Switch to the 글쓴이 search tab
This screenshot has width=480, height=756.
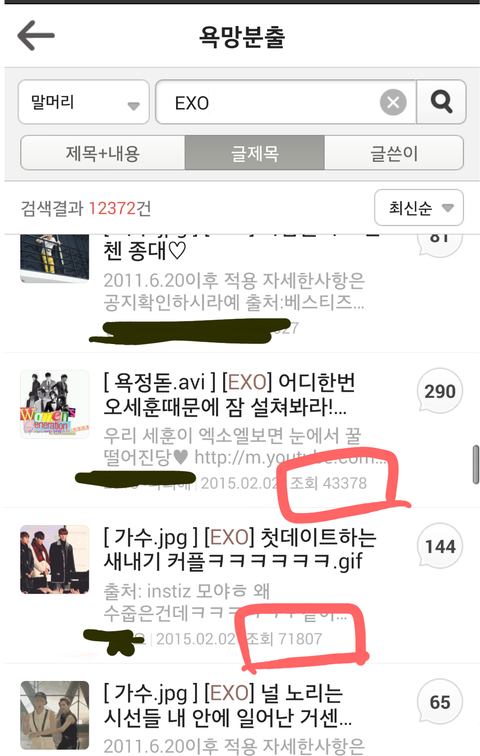click(x=394, y=153)
